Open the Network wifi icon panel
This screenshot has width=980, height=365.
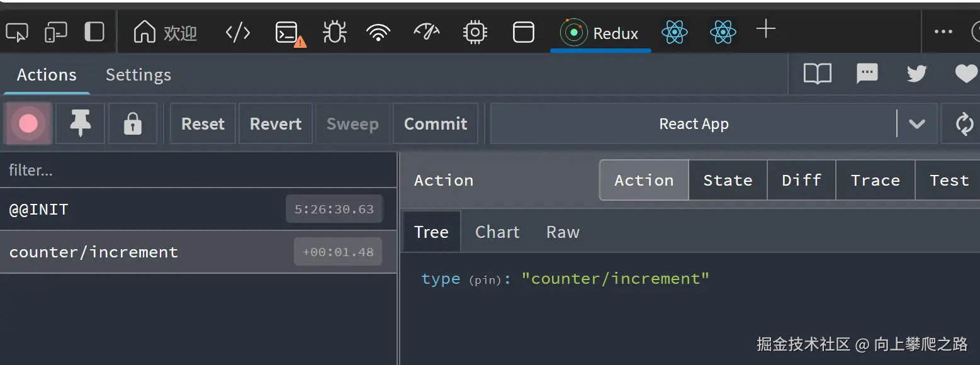[378, 32]
